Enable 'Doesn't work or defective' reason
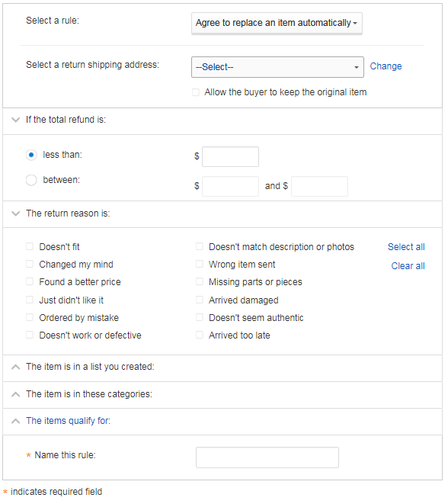The image size is (448, 504). 30,335
